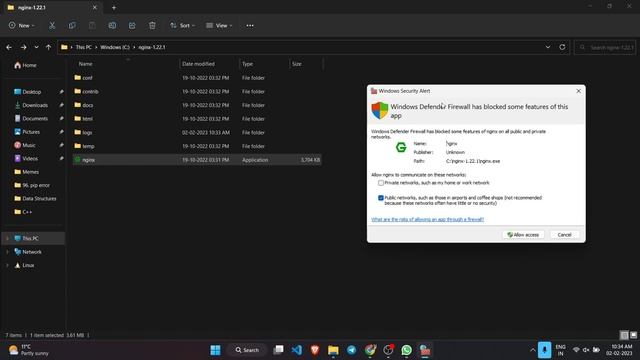This screenshot has width=640, height=360.
Task: Select the temp folder row
Action: pos(197,146)
